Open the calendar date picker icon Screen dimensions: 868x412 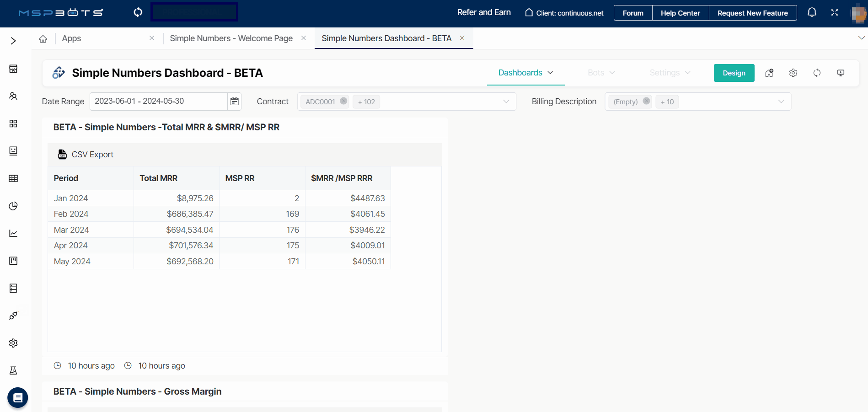point(235,101)
